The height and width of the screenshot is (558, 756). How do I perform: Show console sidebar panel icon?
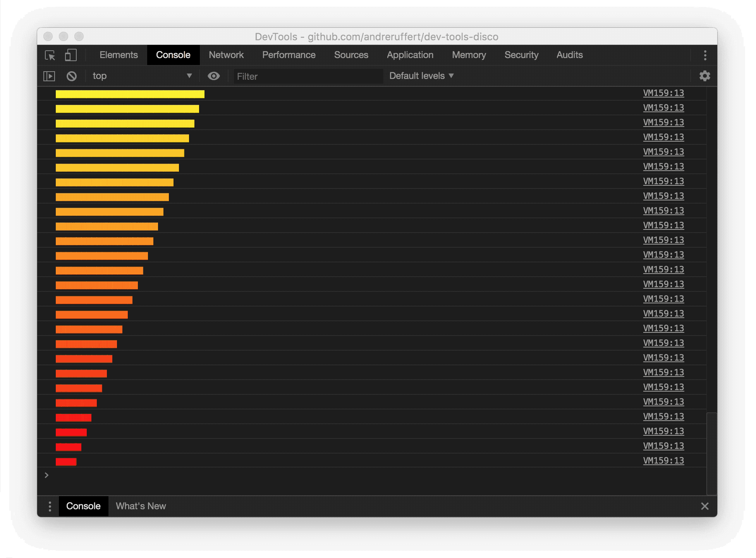click(x=49, y=76)
